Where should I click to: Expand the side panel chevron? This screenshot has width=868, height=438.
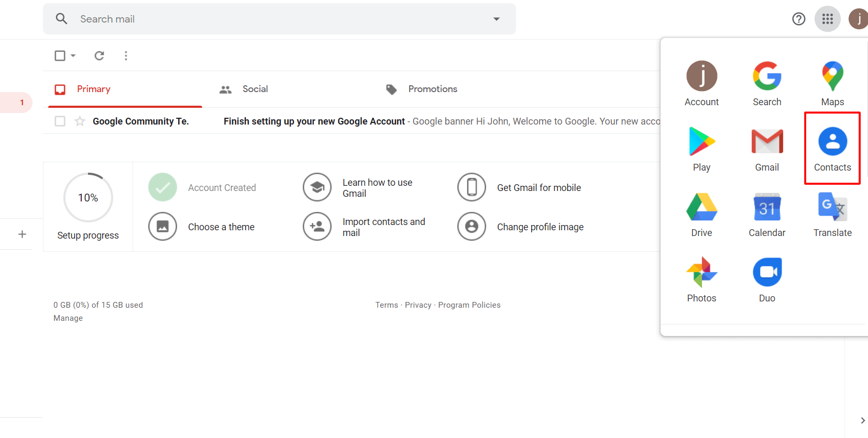click(x=862, y=421)
